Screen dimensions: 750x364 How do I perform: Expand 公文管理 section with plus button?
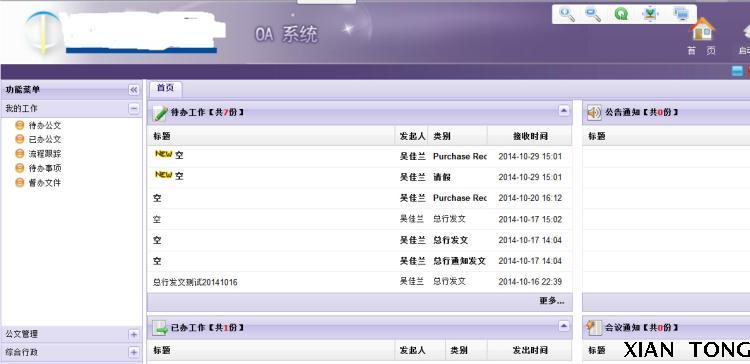click(133, 334)
